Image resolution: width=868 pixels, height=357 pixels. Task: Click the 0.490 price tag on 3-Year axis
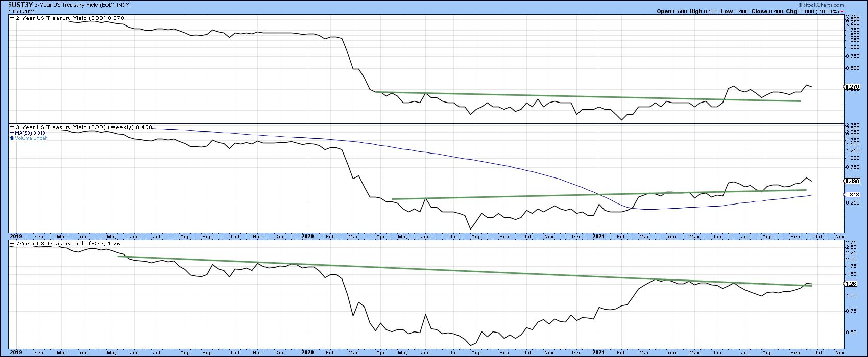853,181
